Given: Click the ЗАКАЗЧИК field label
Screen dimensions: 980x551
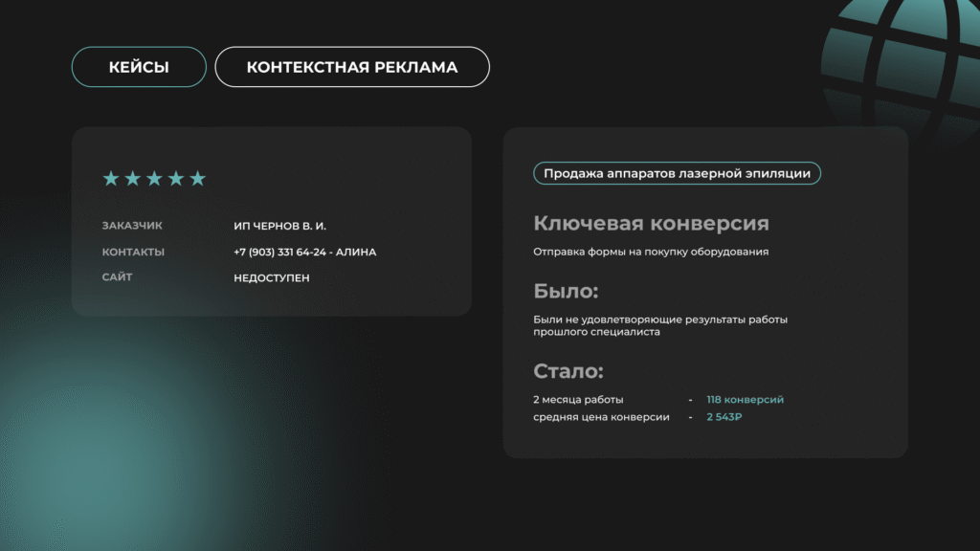Looking at the screenshot, I should 132,226.
